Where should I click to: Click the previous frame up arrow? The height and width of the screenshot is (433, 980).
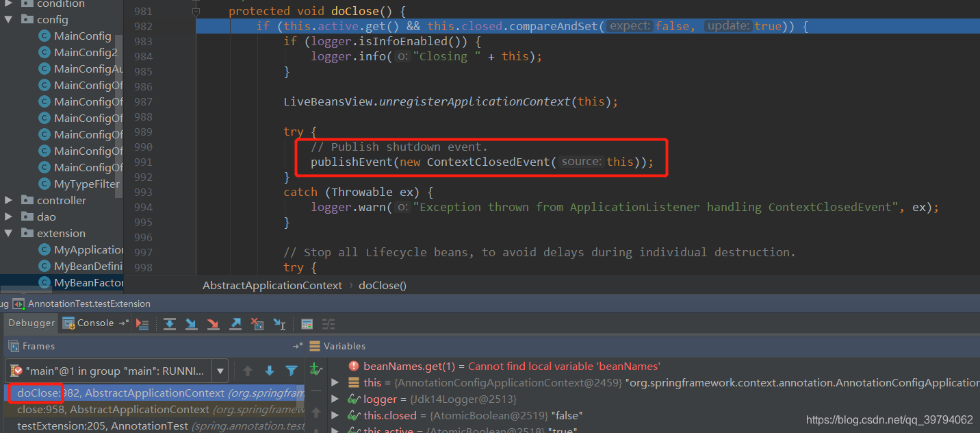(x=248, y=371)
